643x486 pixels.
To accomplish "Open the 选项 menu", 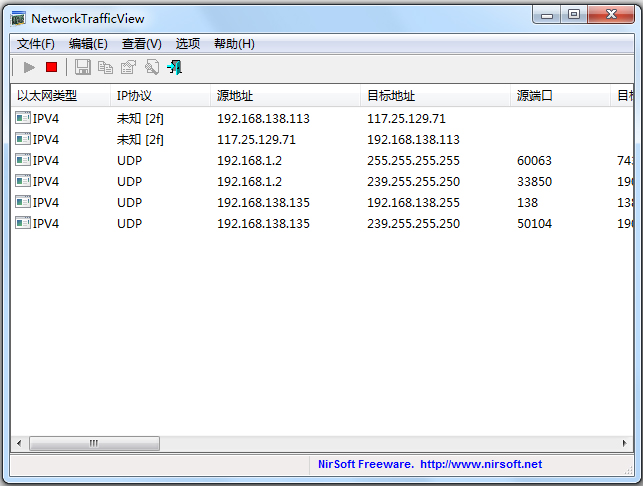I will 188,43.
